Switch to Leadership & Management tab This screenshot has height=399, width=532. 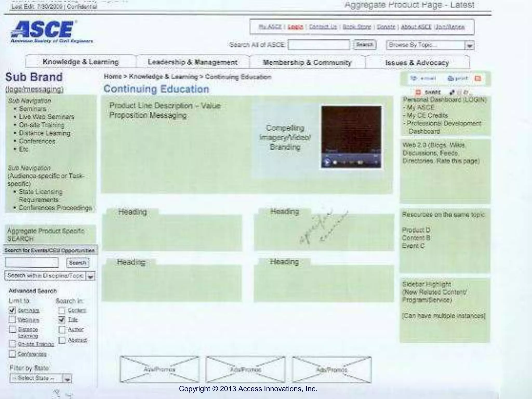coord(192,62)
